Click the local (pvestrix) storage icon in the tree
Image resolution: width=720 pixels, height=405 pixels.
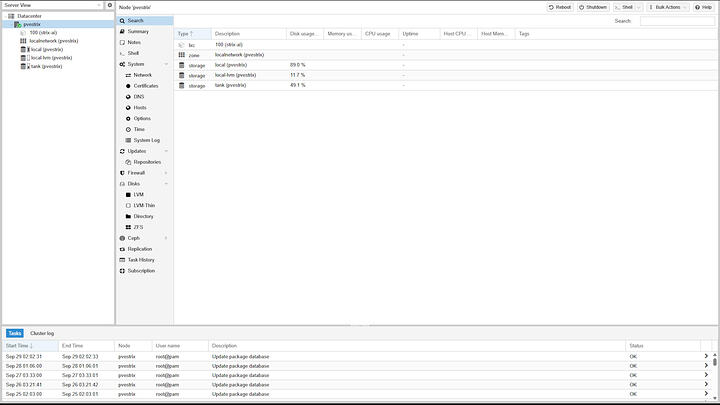click(23, 49)
